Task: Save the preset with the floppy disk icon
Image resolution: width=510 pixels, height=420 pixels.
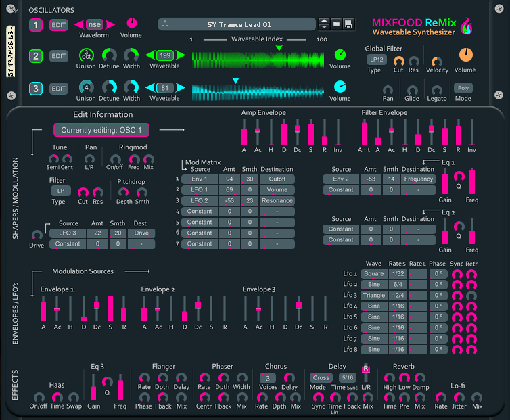Action: (x=348, y=24)
